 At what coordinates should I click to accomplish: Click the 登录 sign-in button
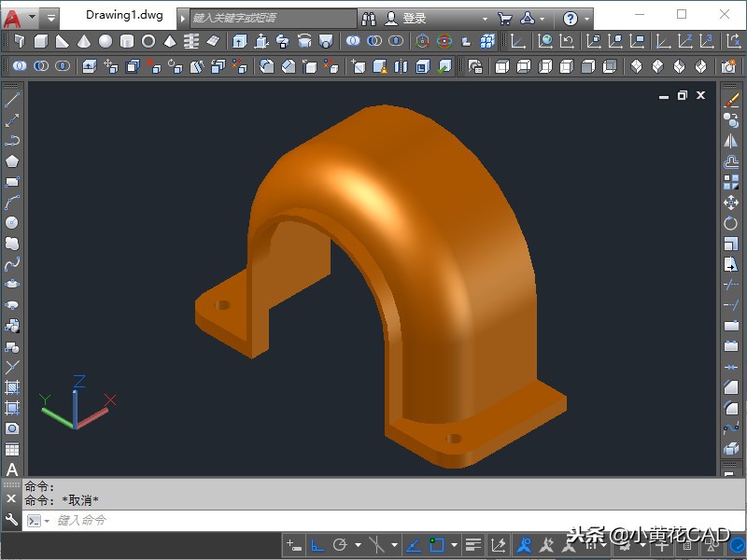point(414,18)
